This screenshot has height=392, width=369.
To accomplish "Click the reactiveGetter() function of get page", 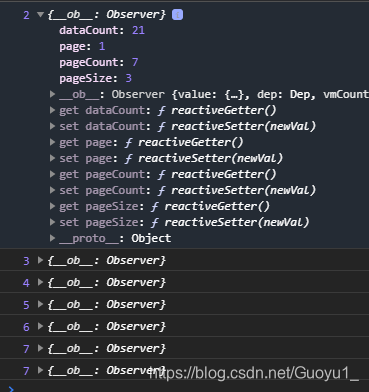I will coord(191,142).
